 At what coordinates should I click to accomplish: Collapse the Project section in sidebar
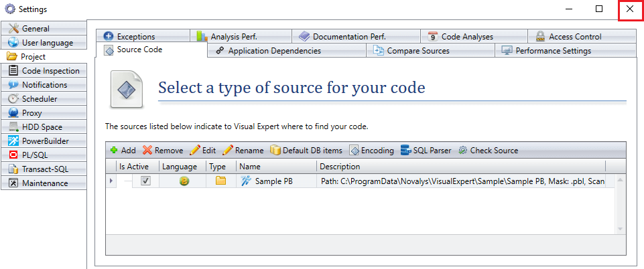pyautogui.click(x=34, y=57)
